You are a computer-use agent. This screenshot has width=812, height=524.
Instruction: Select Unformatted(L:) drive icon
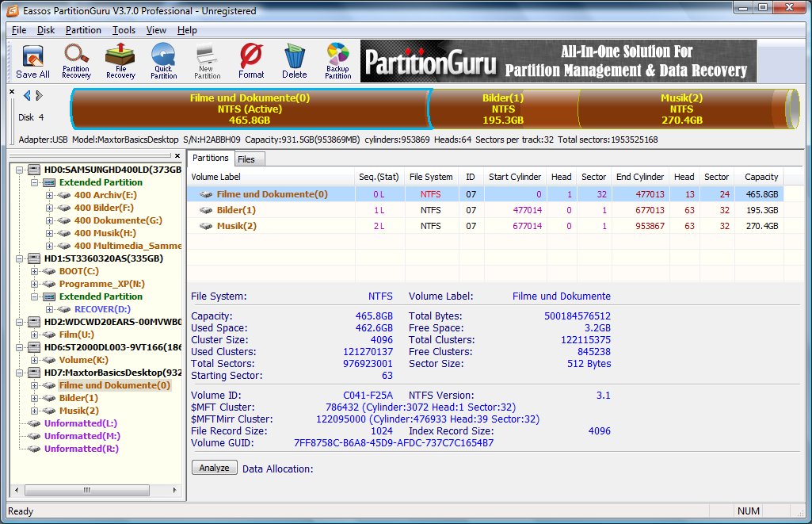pyautogui.click(x=34, y=423)
